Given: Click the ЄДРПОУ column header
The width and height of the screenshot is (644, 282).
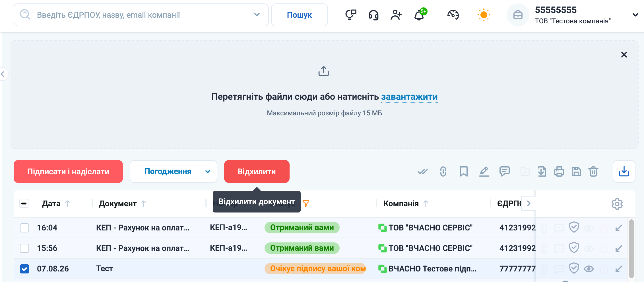Looking at the screenshot, I should pos(509,204).
